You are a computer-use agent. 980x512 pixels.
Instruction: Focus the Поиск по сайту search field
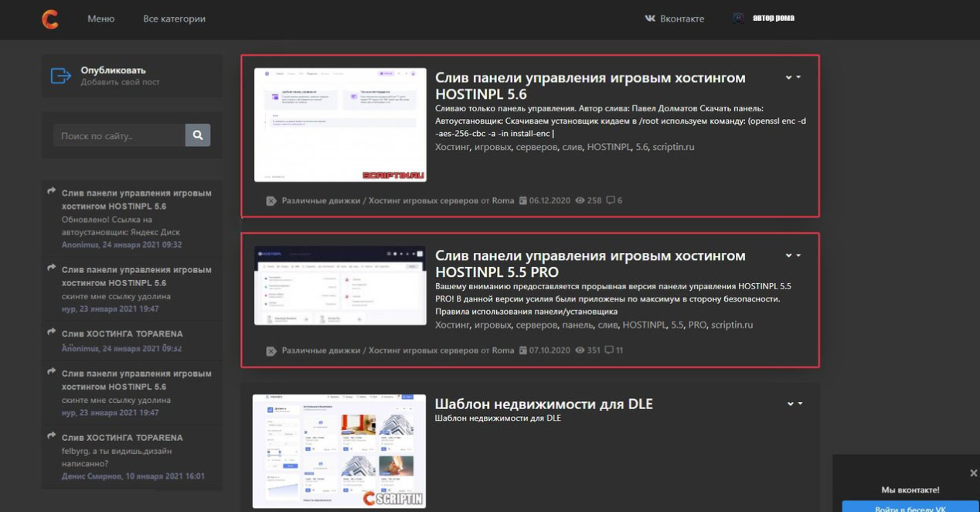tap(120, 135)
